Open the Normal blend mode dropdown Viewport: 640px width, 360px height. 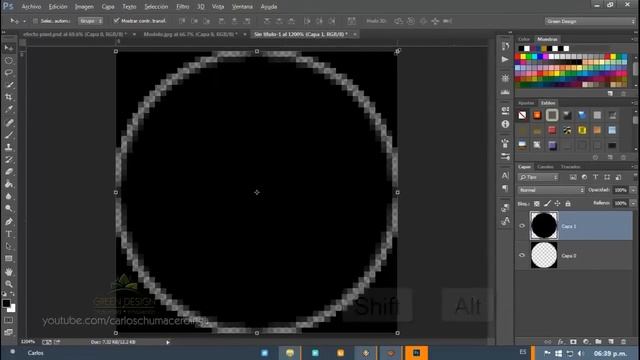(551, 190)
